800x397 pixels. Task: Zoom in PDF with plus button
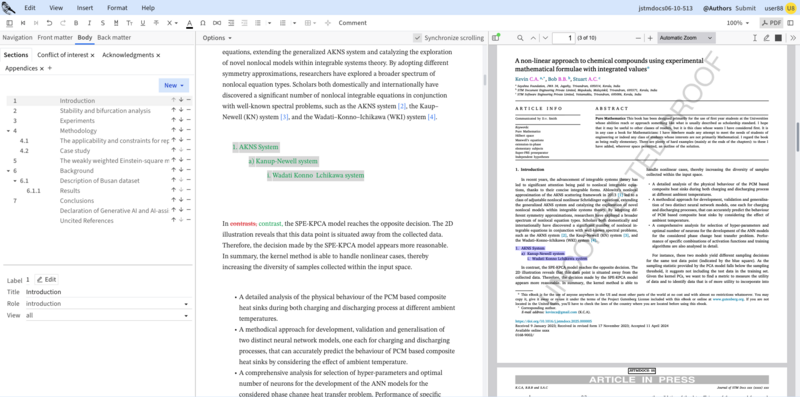pyautogui.click(x=650, y=38)
